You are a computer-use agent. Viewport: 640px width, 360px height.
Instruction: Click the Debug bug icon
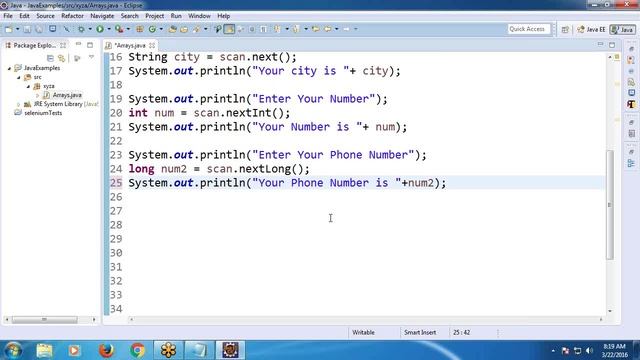coord(81,29)
